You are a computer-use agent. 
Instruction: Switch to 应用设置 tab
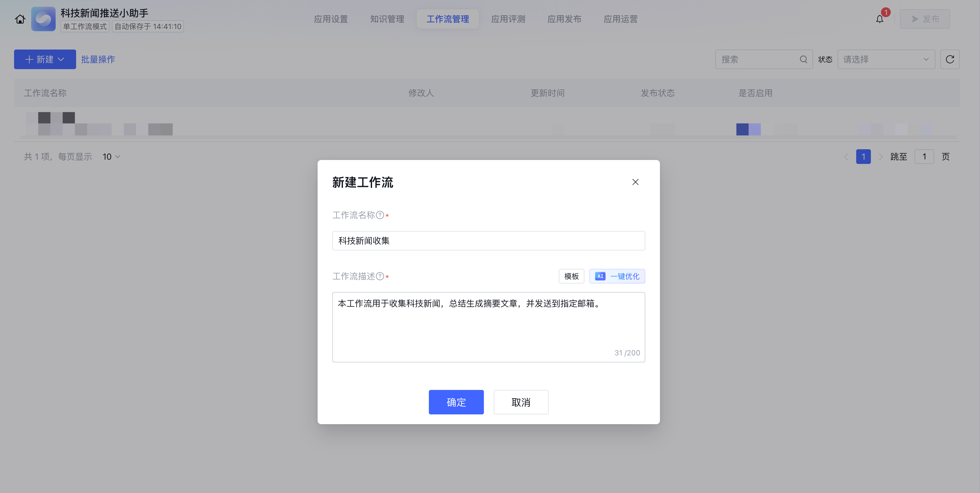pos(331,19)
